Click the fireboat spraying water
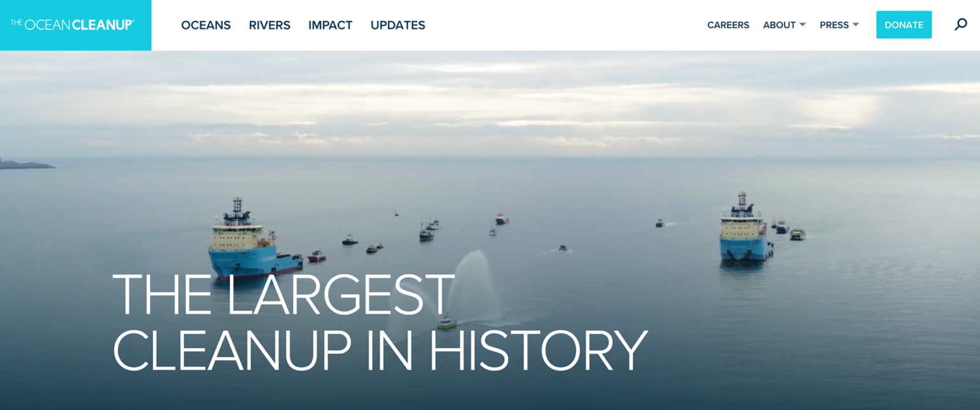 coord(447,323)
